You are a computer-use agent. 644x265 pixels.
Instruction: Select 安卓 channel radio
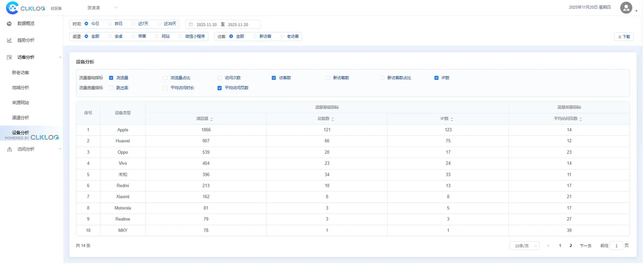pyautogui.click(x=110, y=36)
